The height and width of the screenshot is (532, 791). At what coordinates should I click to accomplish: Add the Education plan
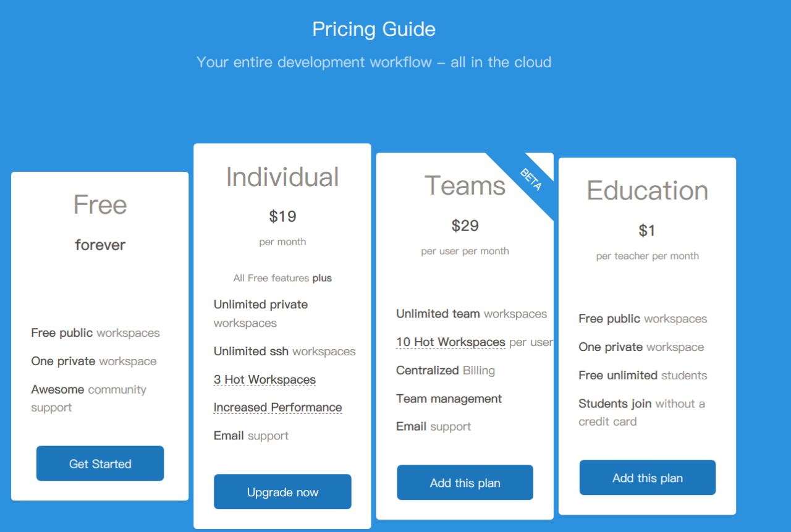coord(647,478)
